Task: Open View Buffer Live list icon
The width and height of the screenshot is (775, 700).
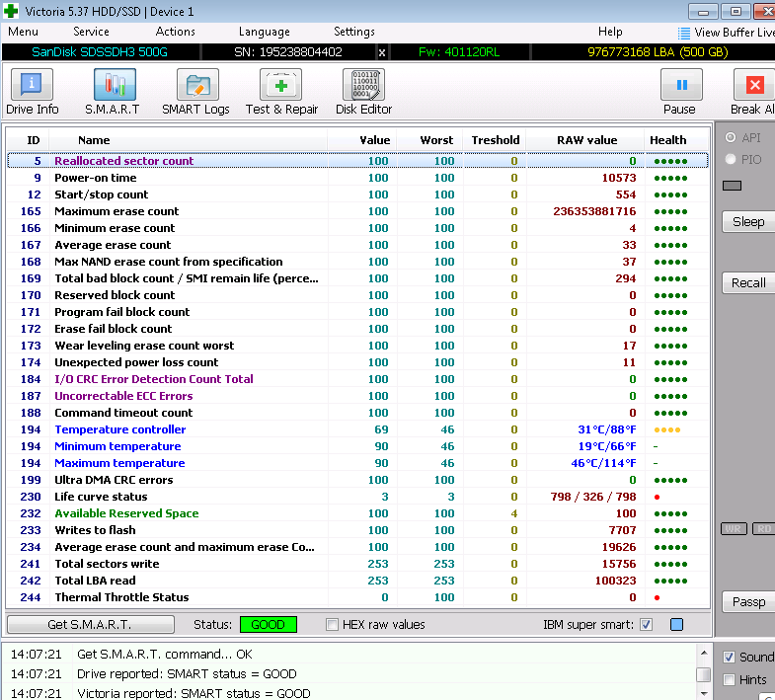Action: 684,34
